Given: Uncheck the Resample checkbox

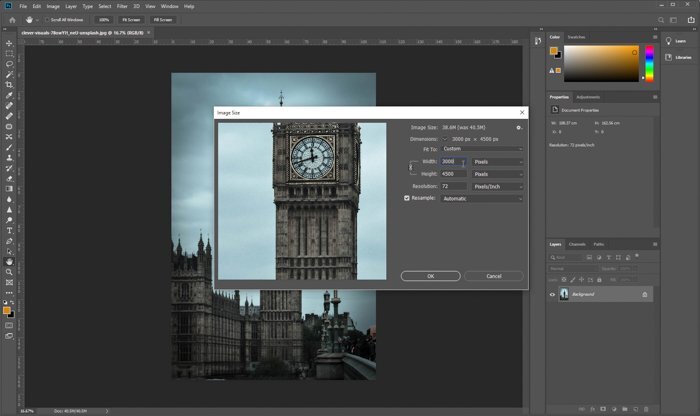Looking at the screenshot, I should (407, 198).
